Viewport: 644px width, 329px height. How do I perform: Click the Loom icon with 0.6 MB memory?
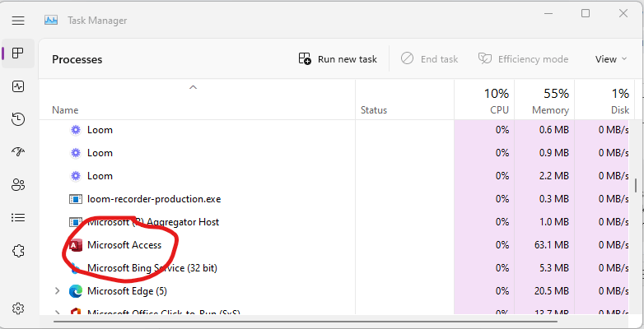76,130
